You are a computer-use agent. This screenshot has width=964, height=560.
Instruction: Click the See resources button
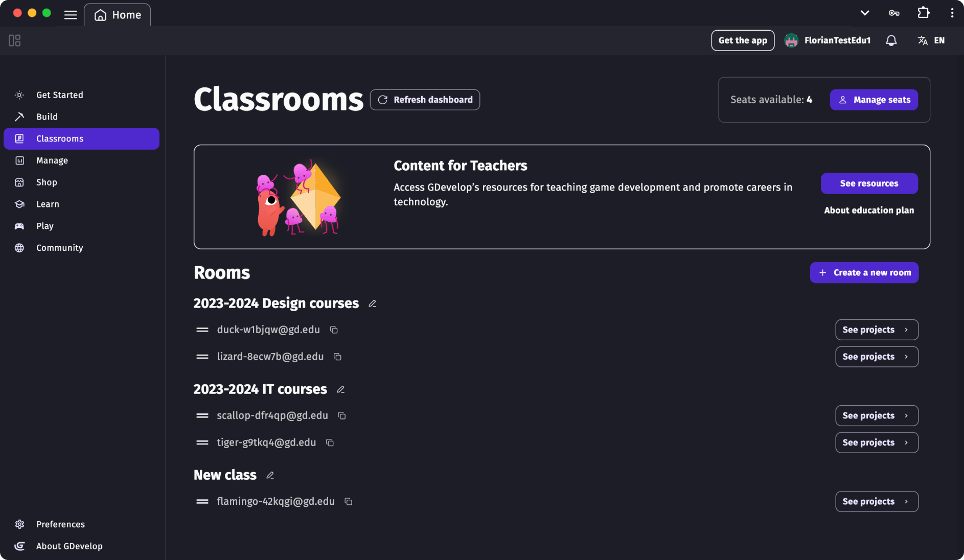[x=869, y=183]
